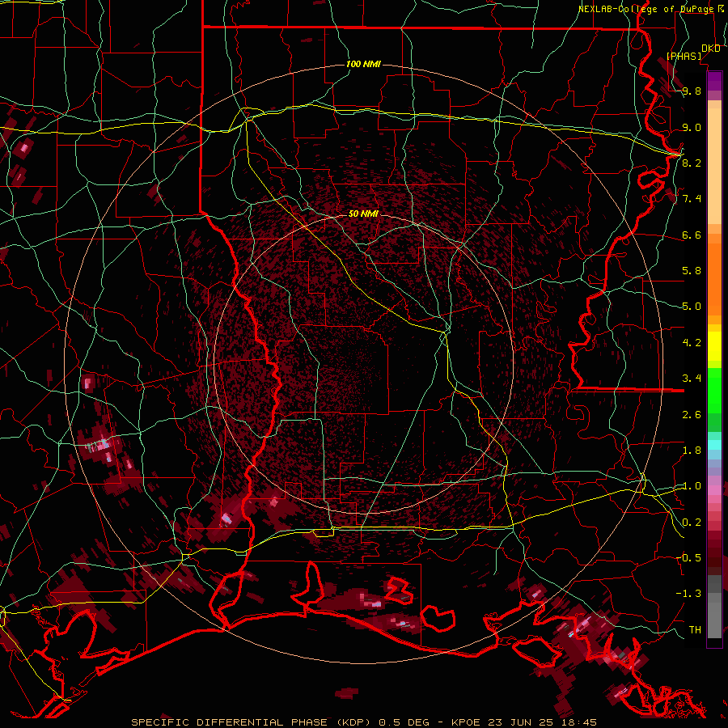
Task: Select the 5.0 value on the color scale
Action: coord(692,307)
